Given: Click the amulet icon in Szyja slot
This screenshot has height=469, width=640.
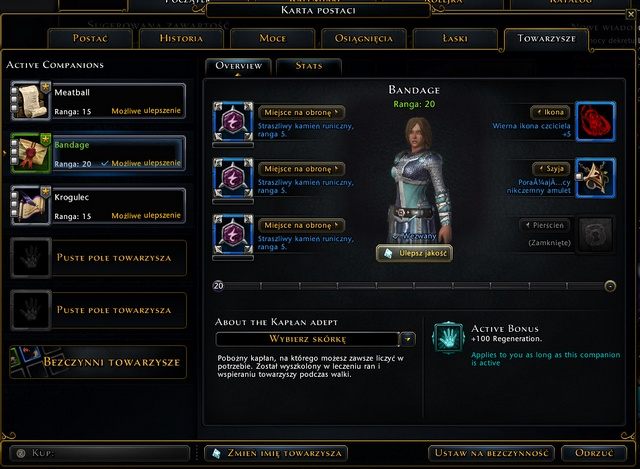Looking at the screenshot, I should tap(596, 178).
